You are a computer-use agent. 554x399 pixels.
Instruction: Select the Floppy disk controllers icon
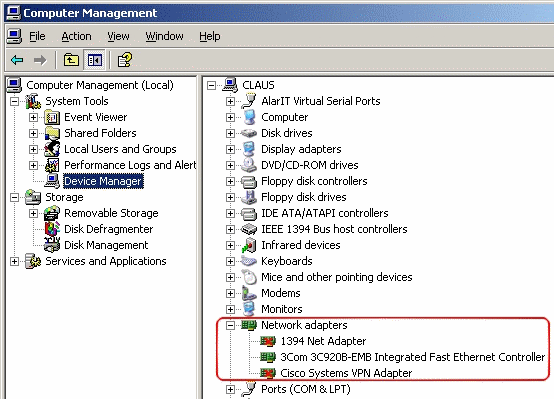coord(249,182)
